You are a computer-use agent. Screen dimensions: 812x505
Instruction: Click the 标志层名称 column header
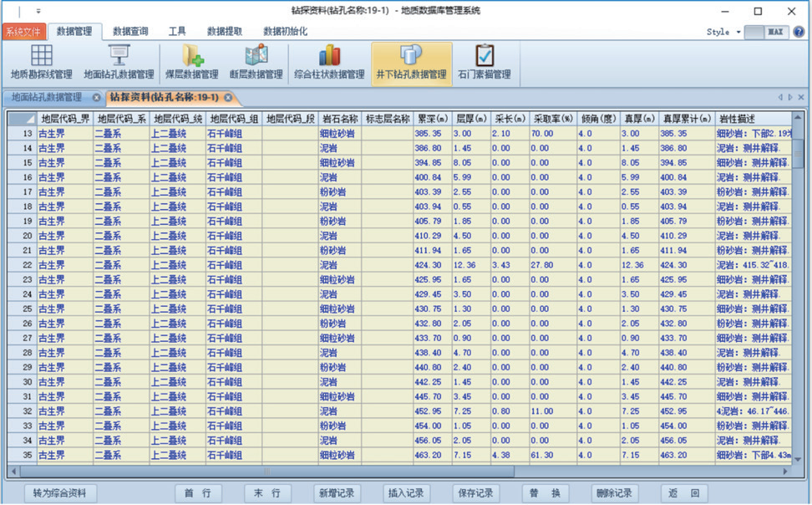(388, 119)
